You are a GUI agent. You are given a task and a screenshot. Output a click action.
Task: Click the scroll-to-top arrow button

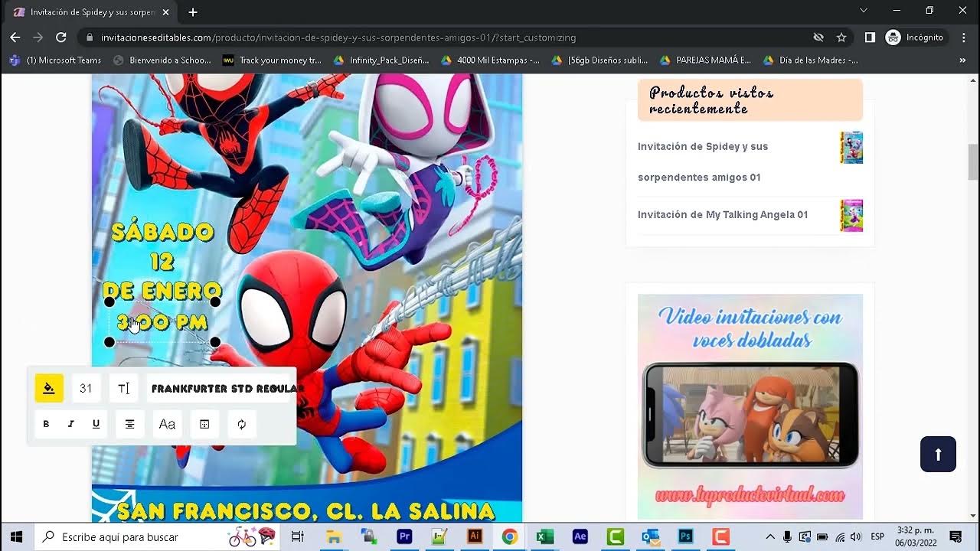pos(938,454)
